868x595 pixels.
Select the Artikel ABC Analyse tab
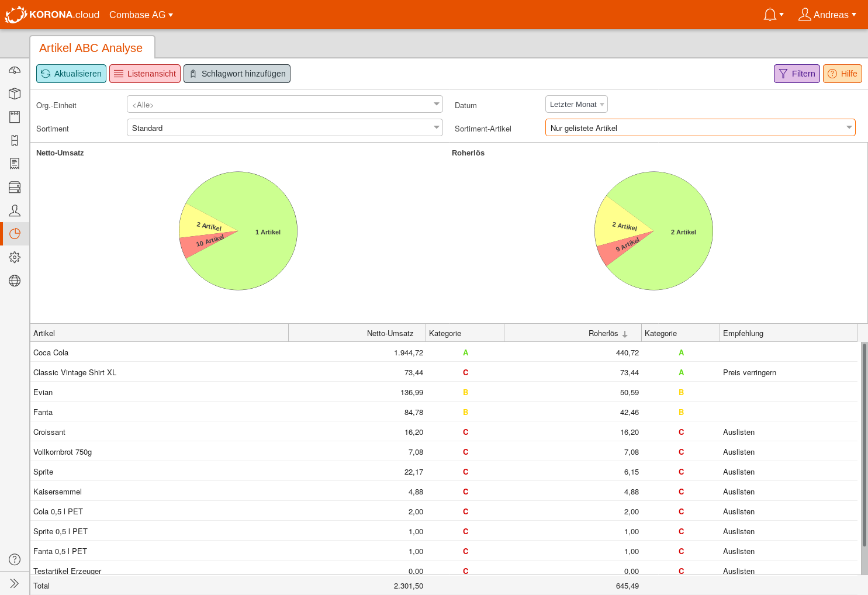click(91, 48)
